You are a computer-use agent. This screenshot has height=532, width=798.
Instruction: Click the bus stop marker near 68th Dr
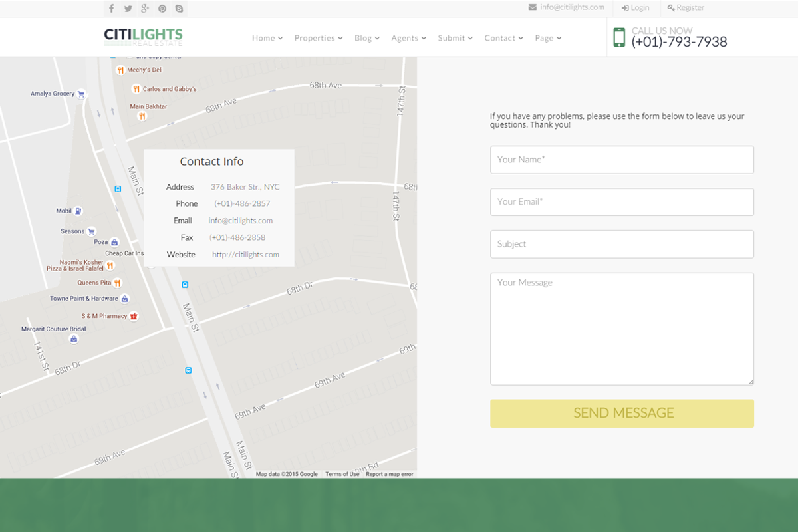pos(185,285)
